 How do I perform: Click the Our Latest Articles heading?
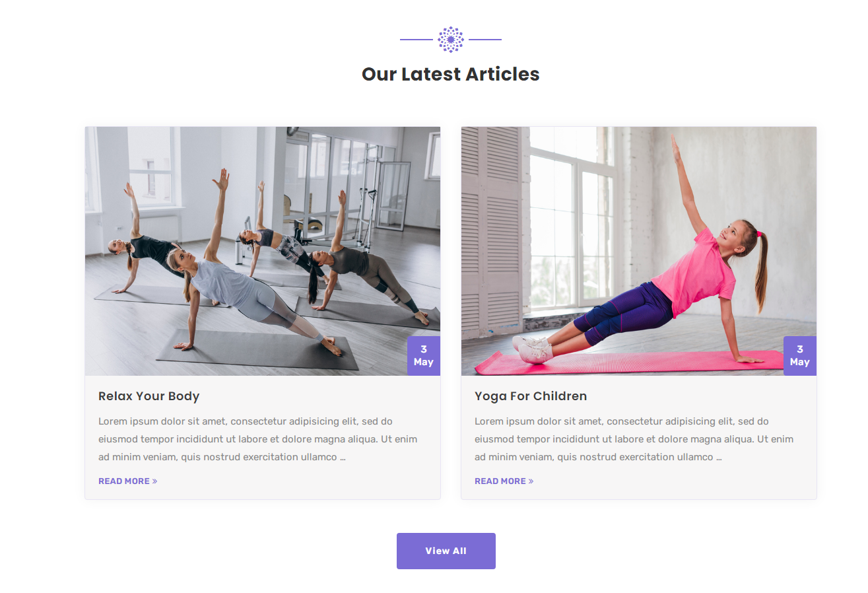[x=451, y=74]
